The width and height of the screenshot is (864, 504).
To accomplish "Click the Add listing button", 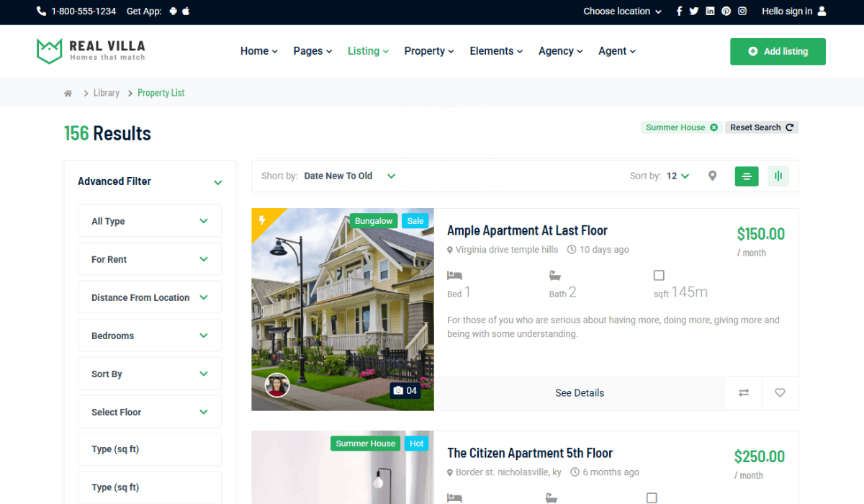I will (778, 52).
